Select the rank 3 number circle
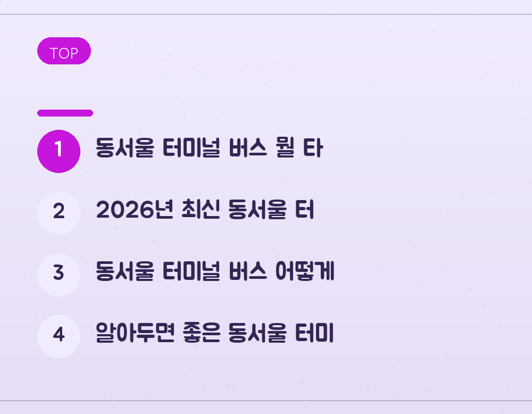 (x=59, y=275)
